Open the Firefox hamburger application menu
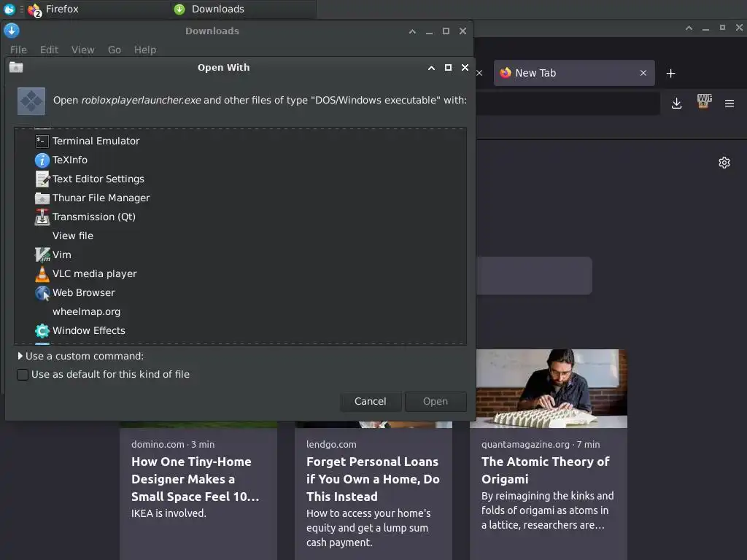This screenshot has height=560, width=747. (x=729, y=104)
